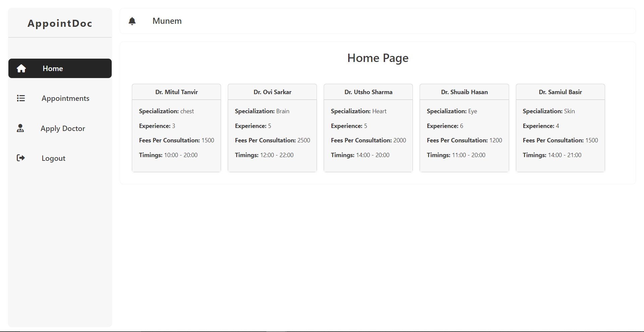Image resolution: width=644 pixels, height=332 pixels.
Task: Click Timings: 10:00 - 20:00
Action: (x=168, y=155)
